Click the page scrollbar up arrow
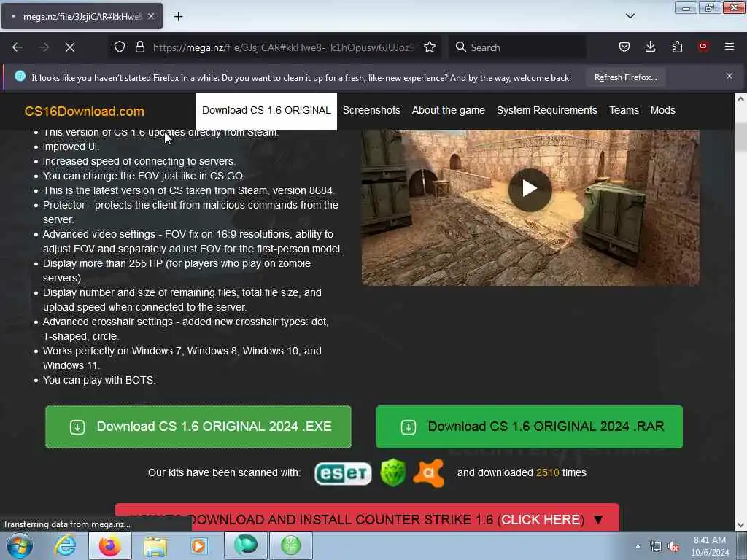The width and height of the screenshot is (747, 560). click(x=741, y=99)
